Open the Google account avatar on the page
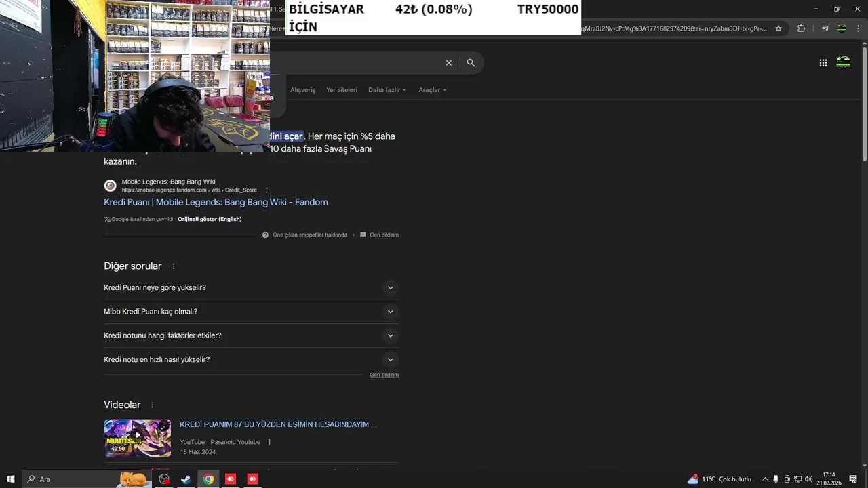Image resolution: width=868 pixels, height=488 pixels. pos(844,62)
